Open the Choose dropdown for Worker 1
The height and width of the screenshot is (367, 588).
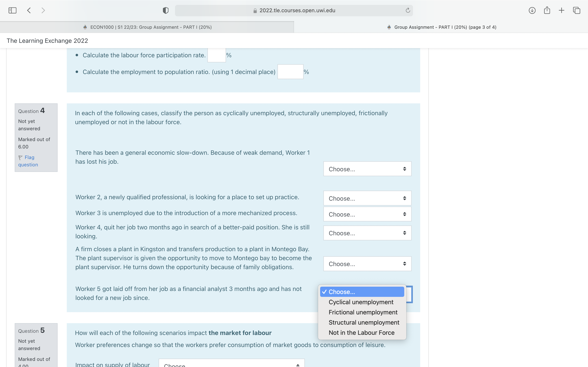click(367, 169)
